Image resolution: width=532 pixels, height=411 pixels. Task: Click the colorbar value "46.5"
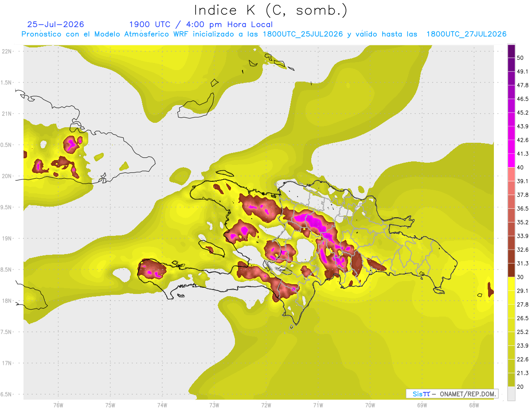[x=522, y=99]
